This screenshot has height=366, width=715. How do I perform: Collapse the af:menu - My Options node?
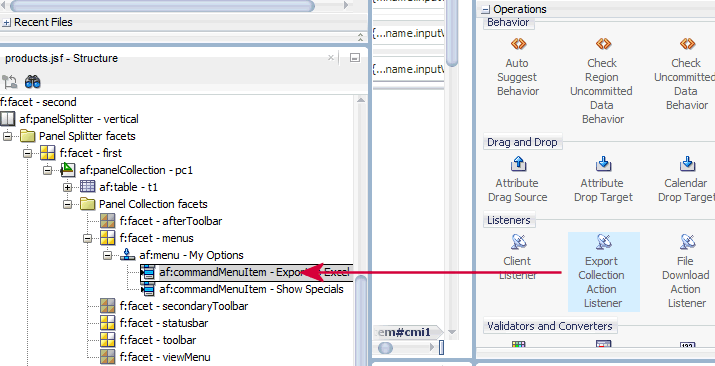[108, 255]
